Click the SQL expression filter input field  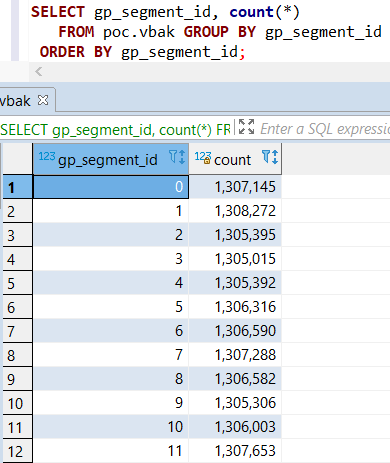325,129
